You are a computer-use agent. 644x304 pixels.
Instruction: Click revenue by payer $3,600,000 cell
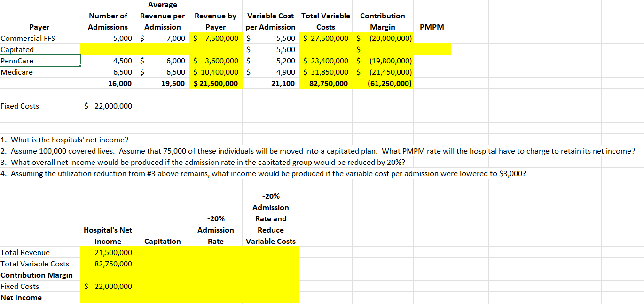click(216, 61)
